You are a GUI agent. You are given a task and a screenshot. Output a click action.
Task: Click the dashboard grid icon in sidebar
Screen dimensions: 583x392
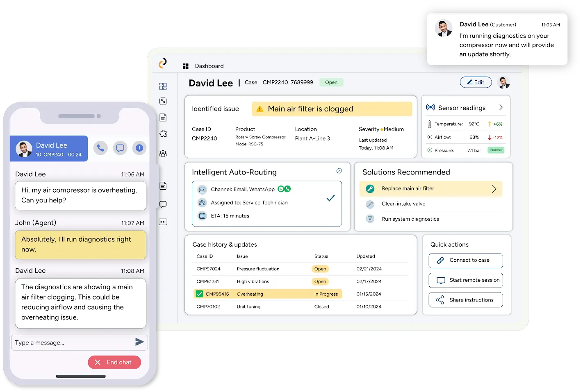click(163, 86)
